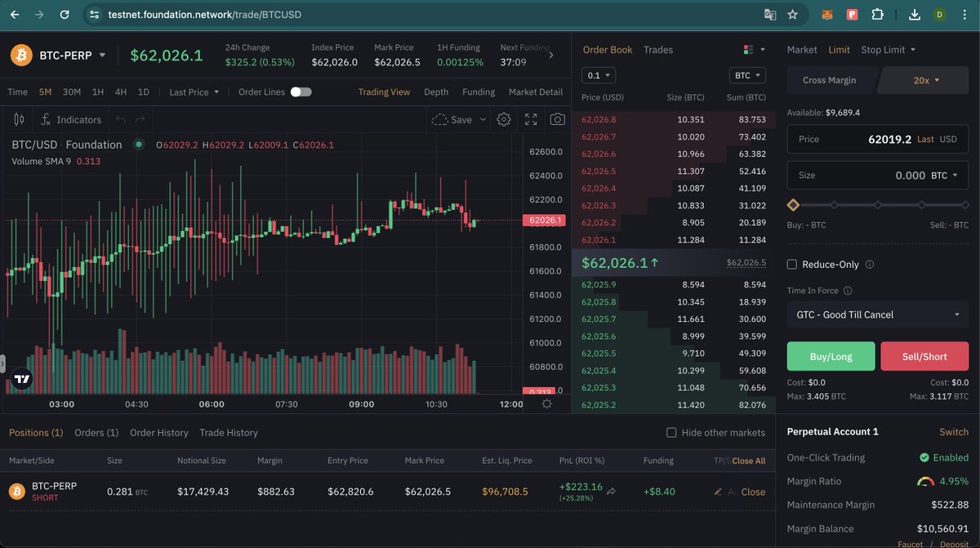Click the candlestick chart type icon
This screenshot has width=980, height=548.
pyautogui.click(x=19, y=119)
